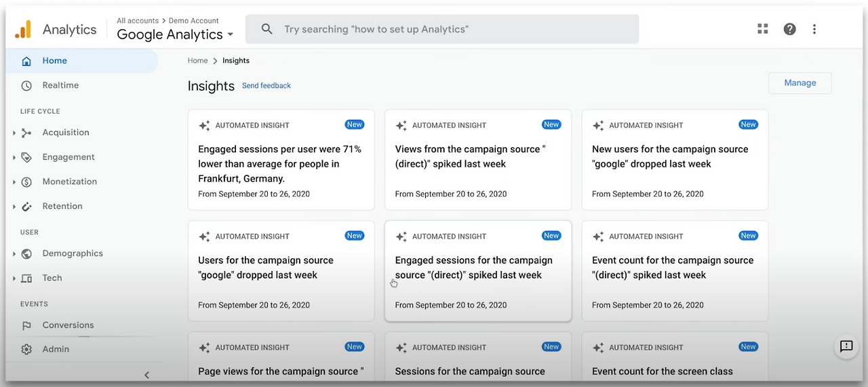Open the Retention report menu

(x=62, y=206)
